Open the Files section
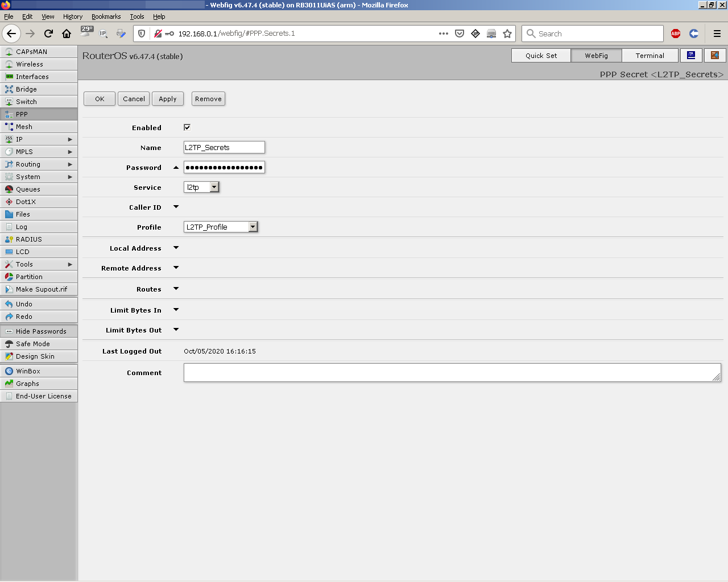Screen dimensions: 728x582 tap(39, 214)
